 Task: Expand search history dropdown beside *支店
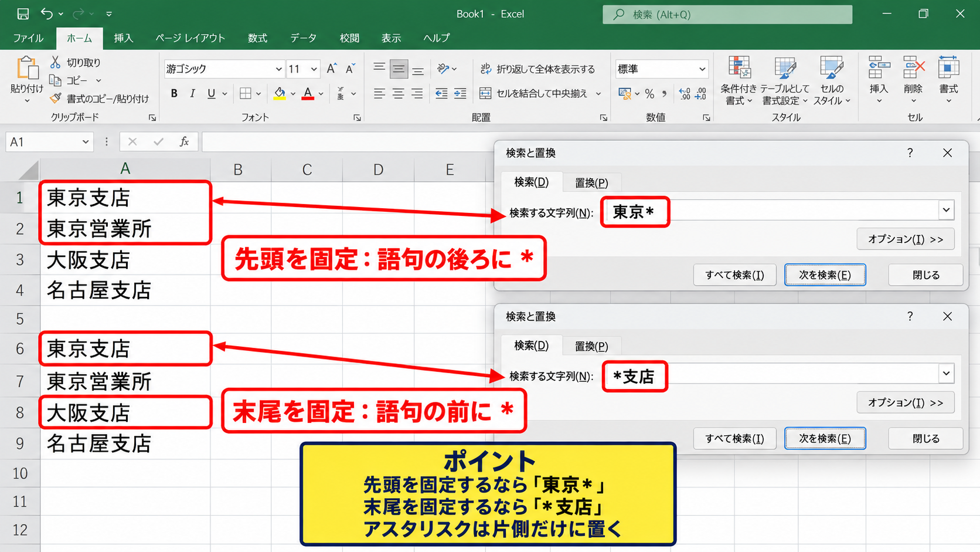pyautogui.click(x=946, y=373)
